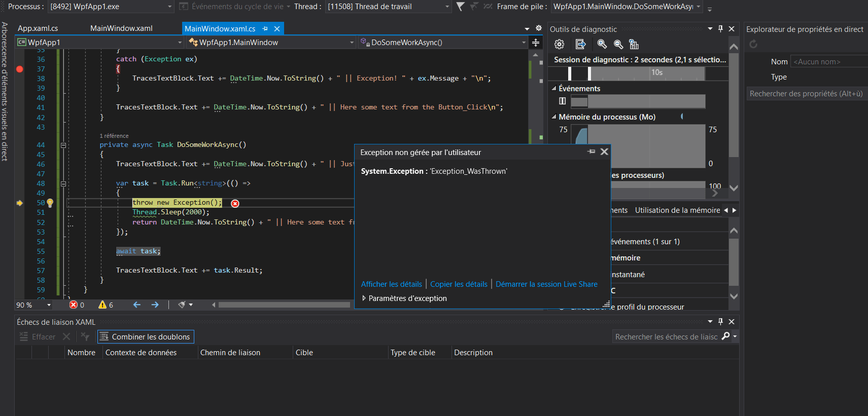Screen dimensions: 868x416
Task: Select the MainWindow.xaml.cs tab
Action: pyautogui.click(x=220, y=29)
